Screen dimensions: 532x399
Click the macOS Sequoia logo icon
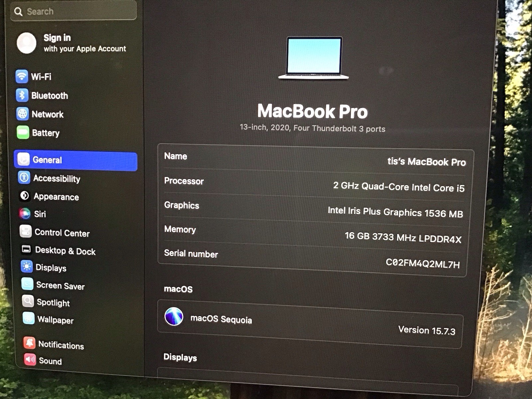click(174, 316)
